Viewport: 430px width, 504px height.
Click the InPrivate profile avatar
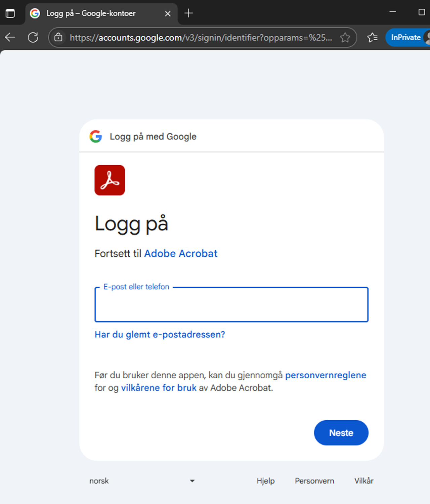tap(427, 37)
